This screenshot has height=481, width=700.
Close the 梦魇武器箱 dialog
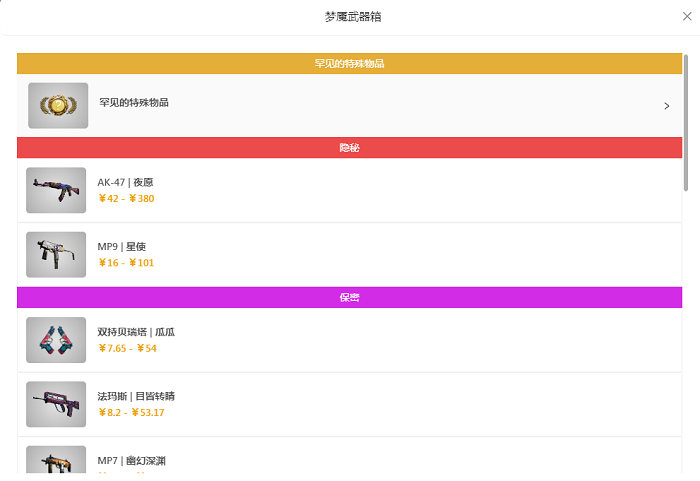pos(687,17)
